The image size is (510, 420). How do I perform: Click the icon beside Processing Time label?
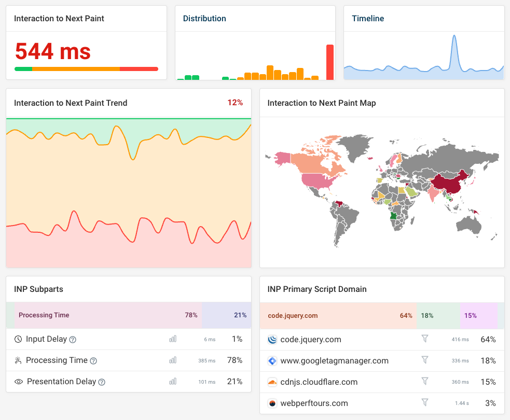[19, 360]
